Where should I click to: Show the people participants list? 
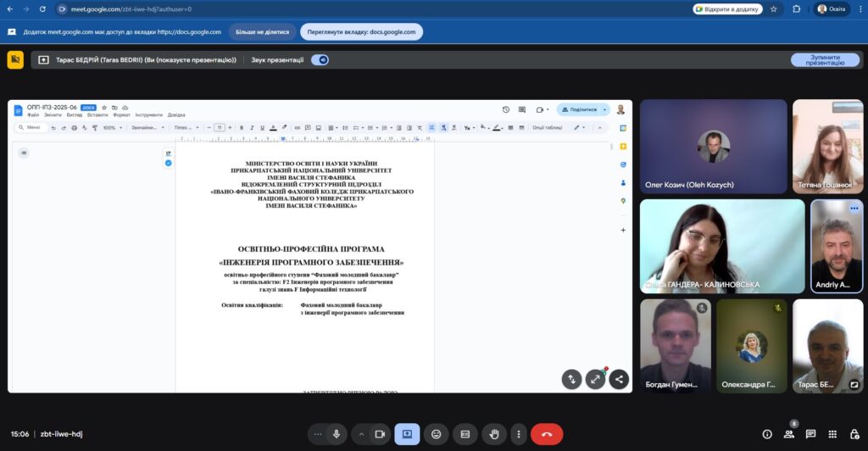coord(789,434)
